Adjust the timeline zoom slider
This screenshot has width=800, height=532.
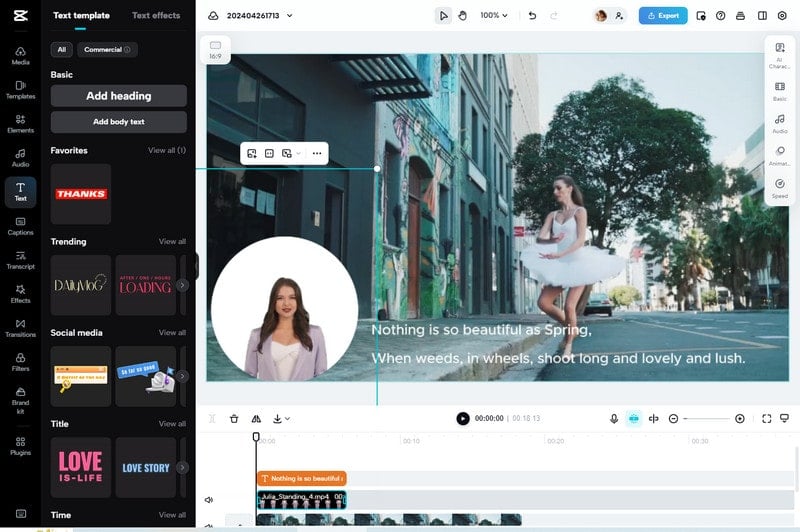[x=706, y=419]
